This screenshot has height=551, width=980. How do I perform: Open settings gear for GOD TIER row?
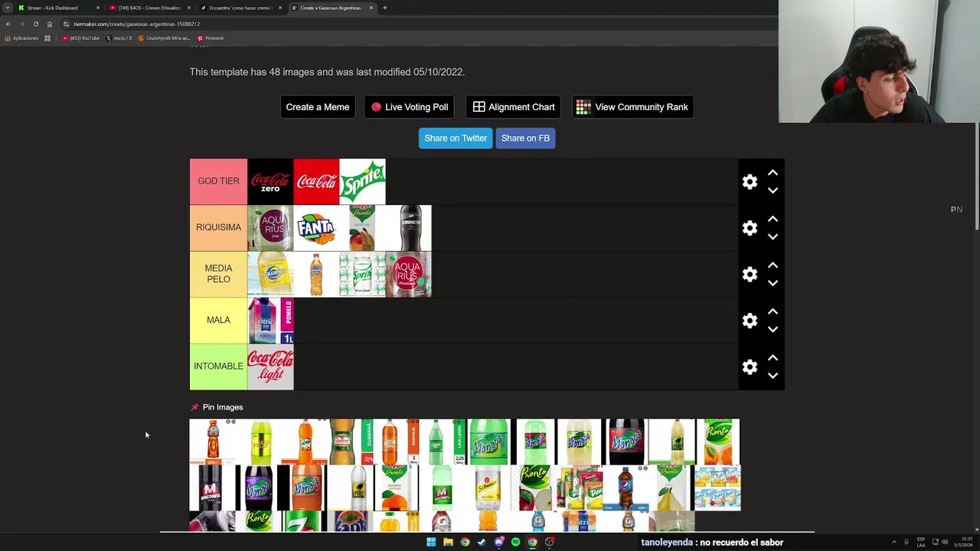pyautogui.click(x=750, y=181)
